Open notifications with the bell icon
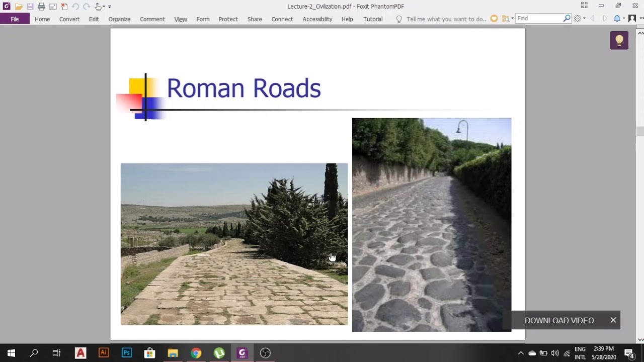Screen dimensions: 644x362 point(617,18)
